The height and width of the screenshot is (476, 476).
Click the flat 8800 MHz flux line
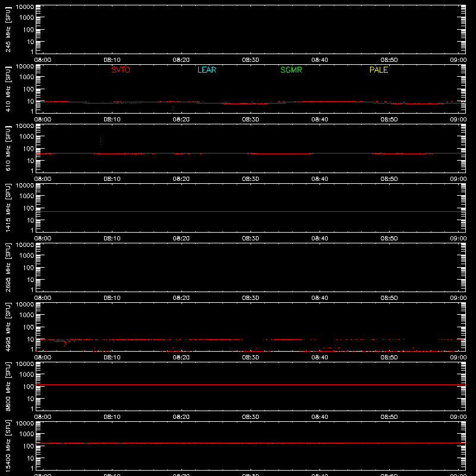point(250,384)
